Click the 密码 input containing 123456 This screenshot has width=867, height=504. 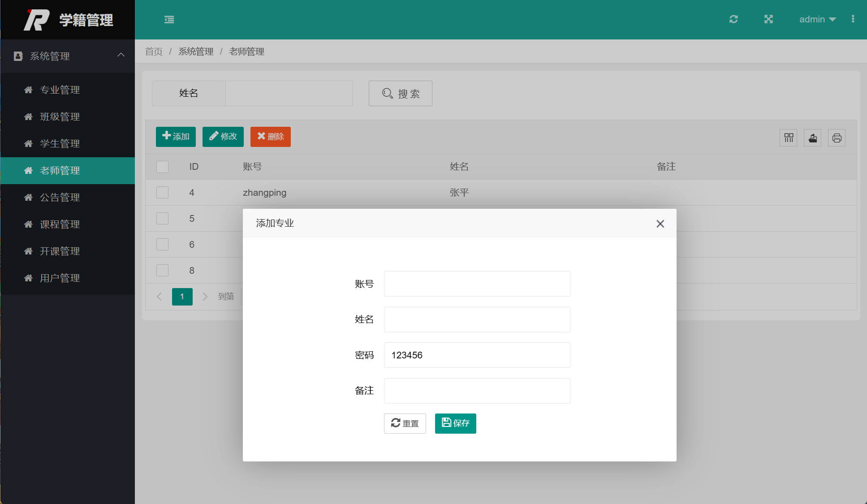(x=477, y=355)
